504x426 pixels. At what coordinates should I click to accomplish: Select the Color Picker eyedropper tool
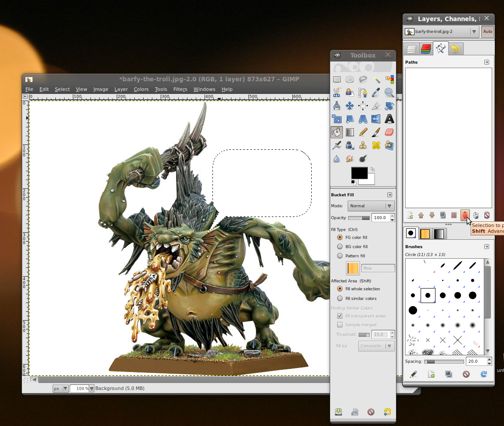(376, 93)
